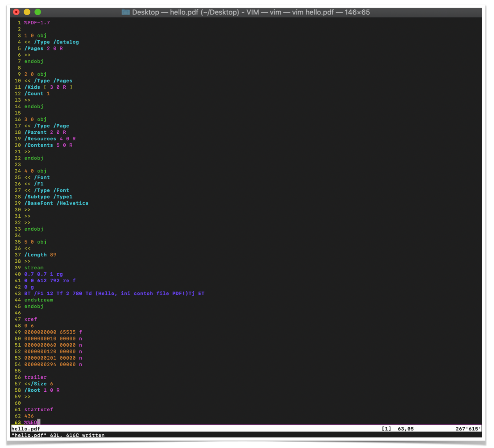Click "0000000120 00000 n" xref entry
The width and height of the screenshot is (494, 448).
(x=53, y=352)
